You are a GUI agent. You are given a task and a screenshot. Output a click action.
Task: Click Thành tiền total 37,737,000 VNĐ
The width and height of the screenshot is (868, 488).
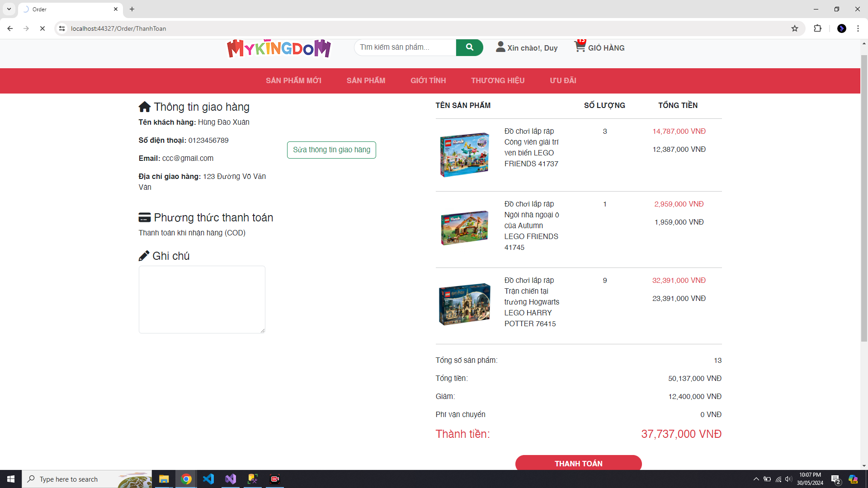point(681,434)
